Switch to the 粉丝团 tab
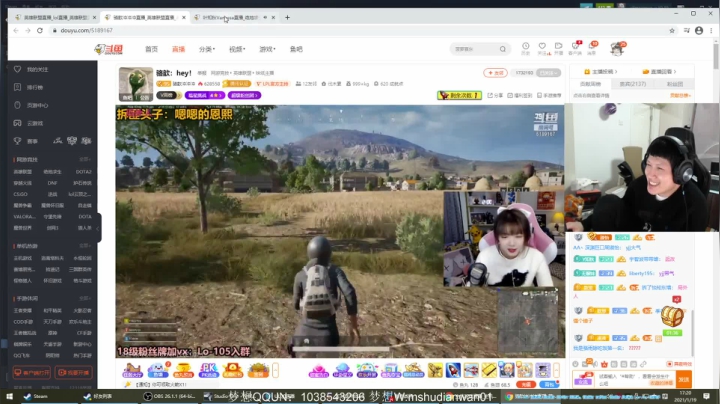720x404 pixels. click(x=675, y=84)
